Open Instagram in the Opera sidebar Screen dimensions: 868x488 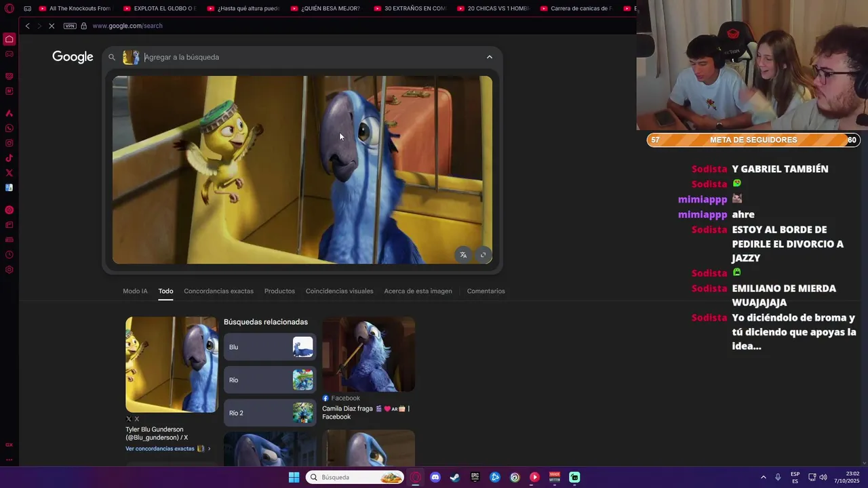[x=9, y=143]
